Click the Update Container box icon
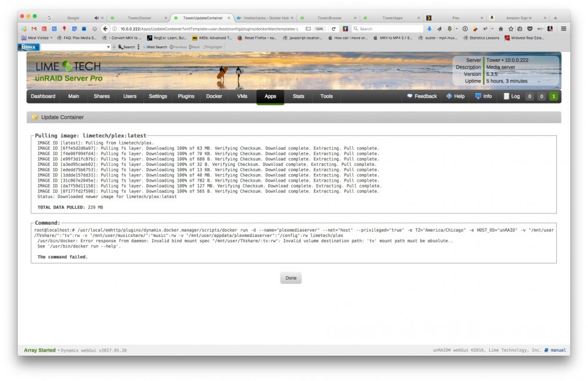Image resolution: width=588 pixels, height=381 pixels. (35, 117)
